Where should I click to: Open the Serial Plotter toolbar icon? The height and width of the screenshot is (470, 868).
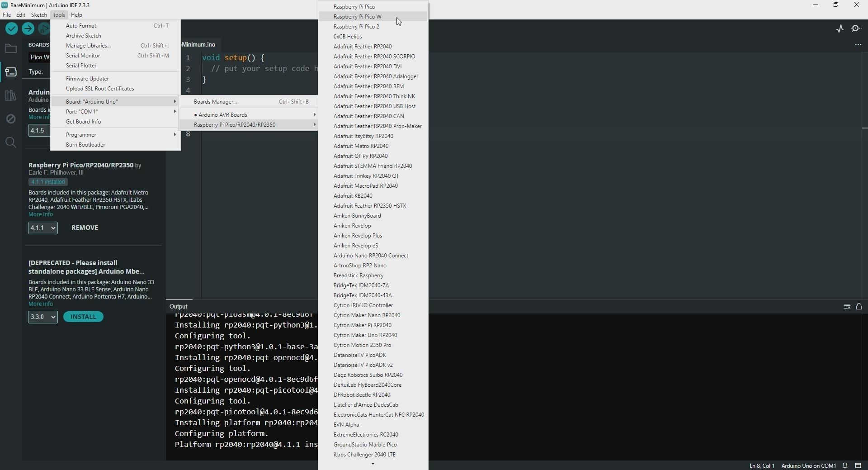pyautogui.click(x=840, y=28)
